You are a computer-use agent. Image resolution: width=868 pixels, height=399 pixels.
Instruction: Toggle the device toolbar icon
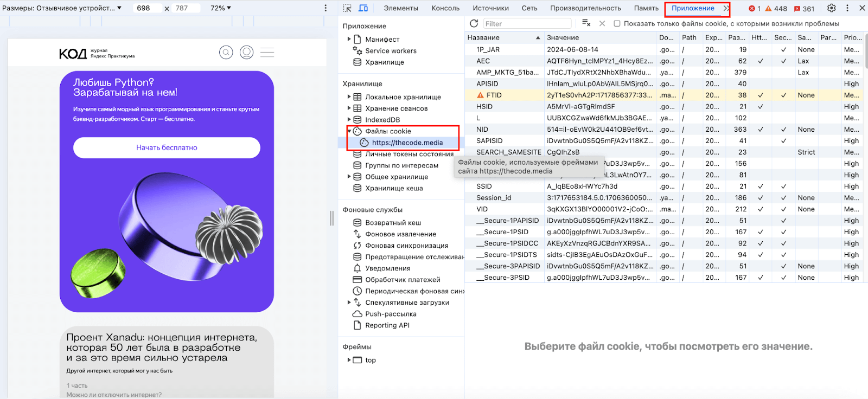click(x=363, y=8)
